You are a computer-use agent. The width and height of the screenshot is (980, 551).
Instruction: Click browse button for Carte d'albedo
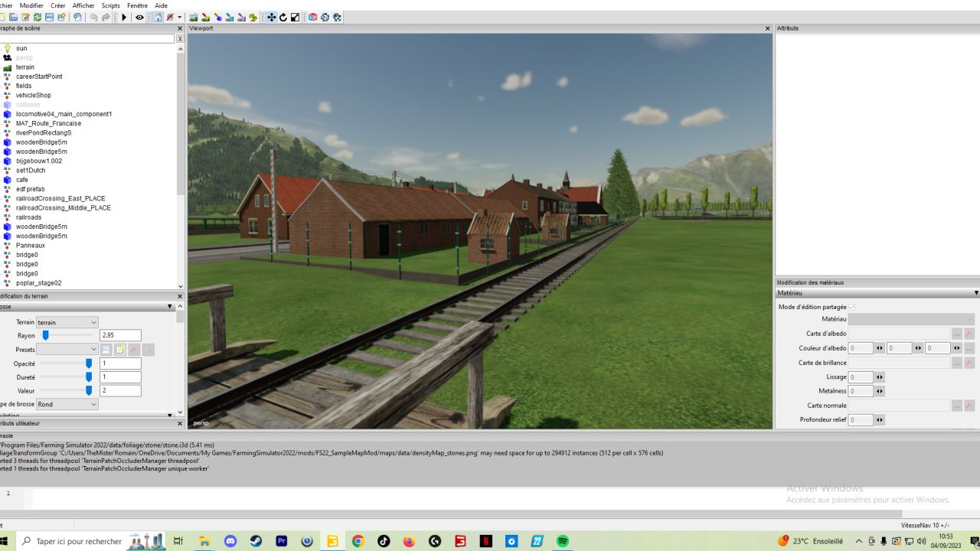pos(957,334)
